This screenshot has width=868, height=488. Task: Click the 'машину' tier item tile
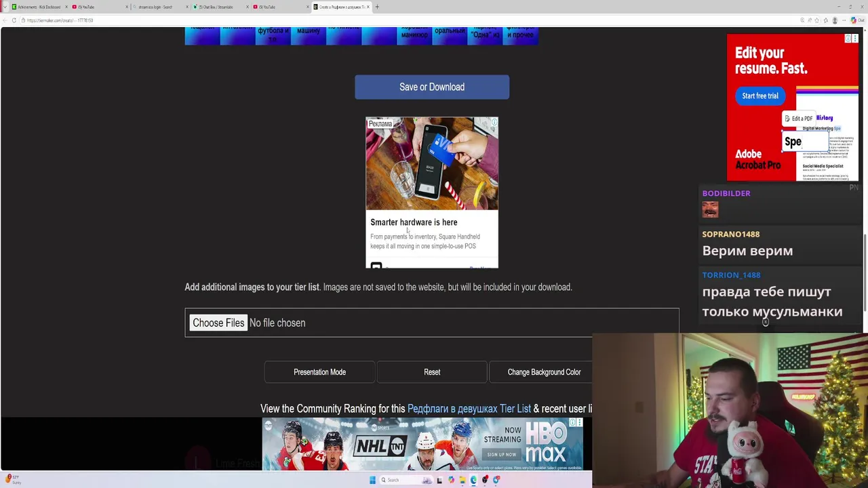(309, 36)
